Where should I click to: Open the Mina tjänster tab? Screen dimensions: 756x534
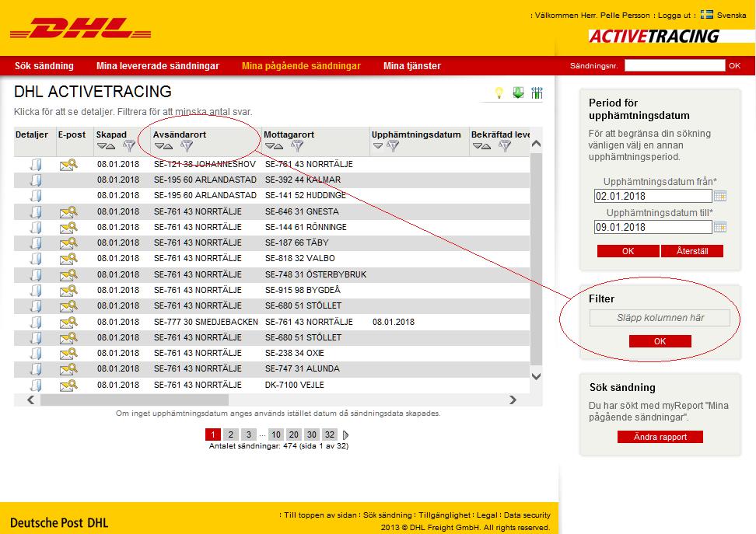[x=412, y=66]
